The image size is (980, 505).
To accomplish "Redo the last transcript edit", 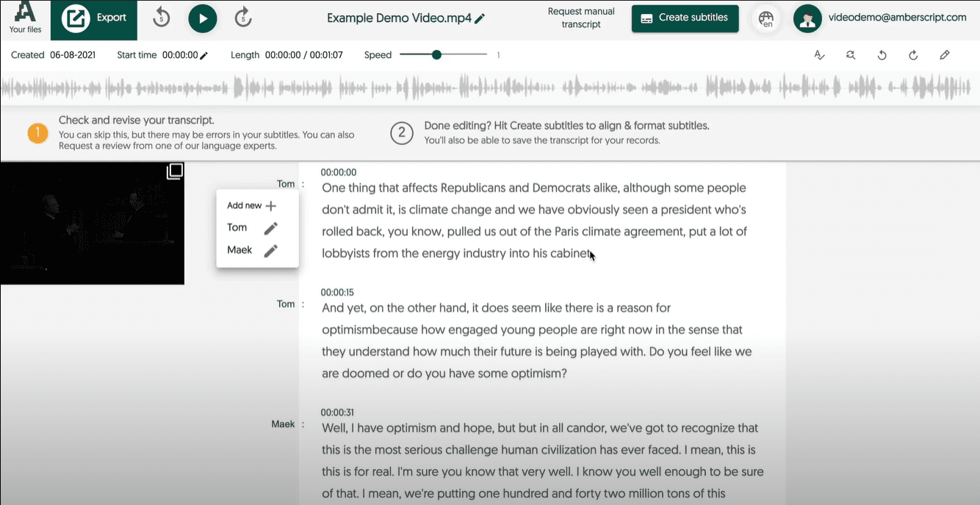I will tap(913, 55).
